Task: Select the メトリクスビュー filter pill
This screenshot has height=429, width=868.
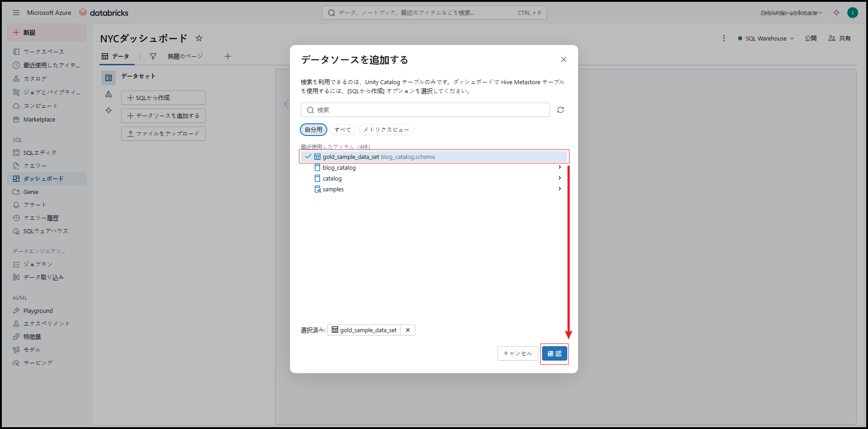Action: click(x=386, y=130)
